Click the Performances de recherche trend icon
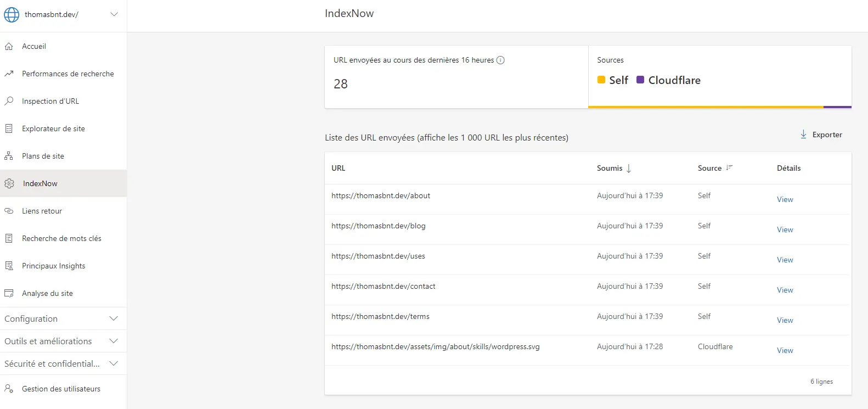The height and width of the screenshot is (409, 868). (x=9, y=74)
